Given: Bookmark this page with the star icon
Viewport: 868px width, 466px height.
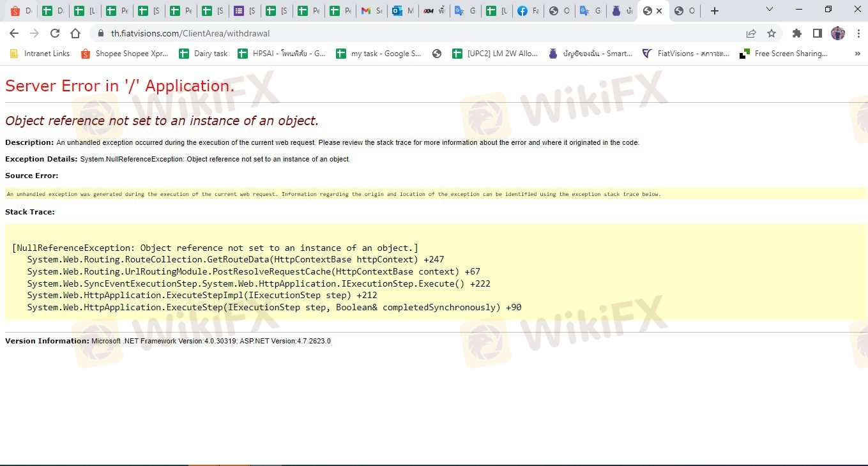Looking at the screenshot, I should pyautogui.click(x=772, y=33).
